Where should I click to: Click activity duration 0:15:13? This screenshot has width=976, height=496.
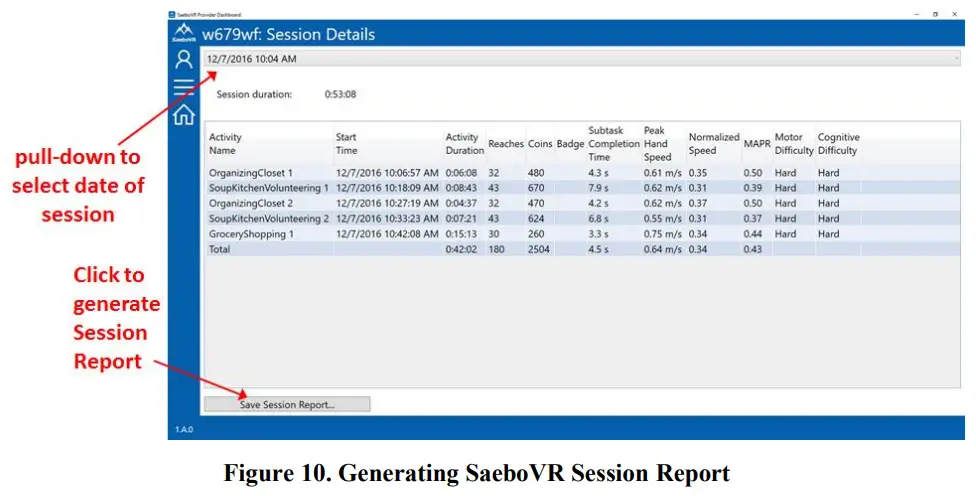[461, 234]
